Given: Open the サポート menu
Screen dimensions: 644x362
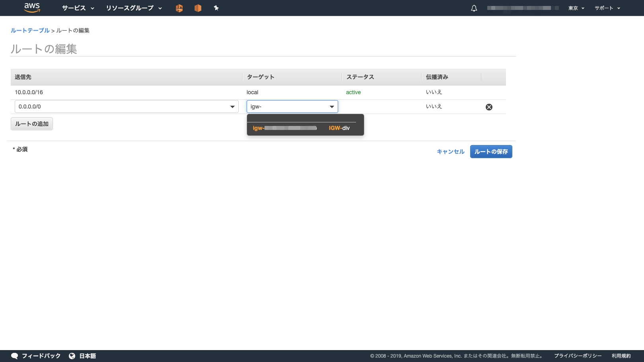Looking at the screenshot, I should (x=607, y=8).
